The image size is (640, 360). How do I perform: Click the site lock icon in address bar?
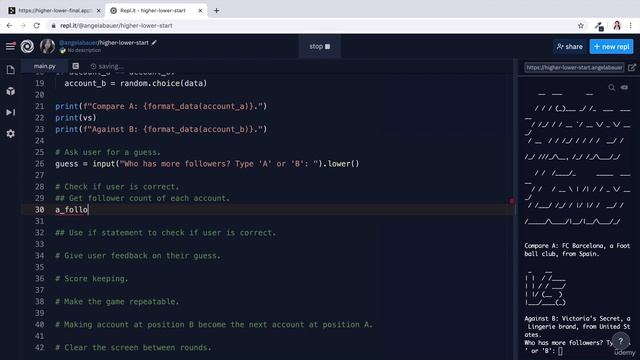pyautogui.click(x=53, y=26)
